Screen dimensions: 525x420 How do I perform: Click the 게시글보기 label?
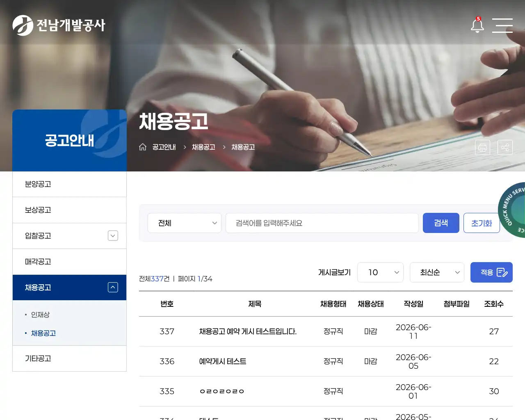pos(334,272)
